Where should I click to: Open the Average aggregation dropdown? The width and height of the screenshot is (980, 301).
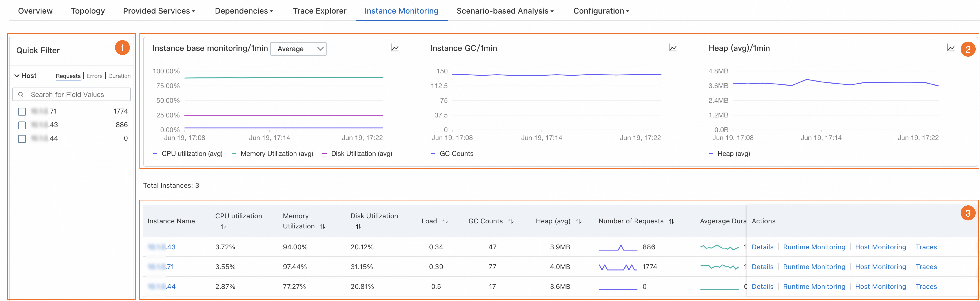(x=298, y=49)
